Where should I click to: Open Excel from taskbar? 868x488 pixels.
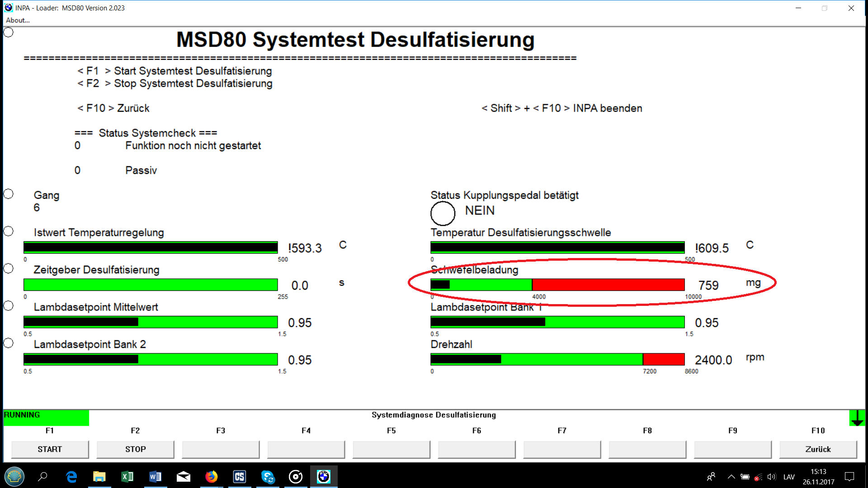point(127,476)
